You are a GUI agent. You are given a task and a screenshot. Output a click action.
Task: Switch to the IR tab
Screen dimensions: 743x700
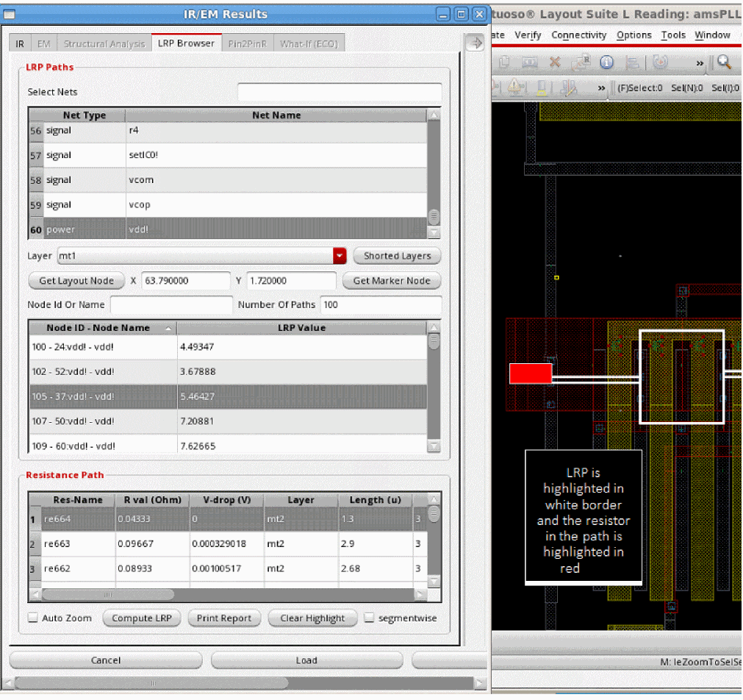[x=20, y=43]
